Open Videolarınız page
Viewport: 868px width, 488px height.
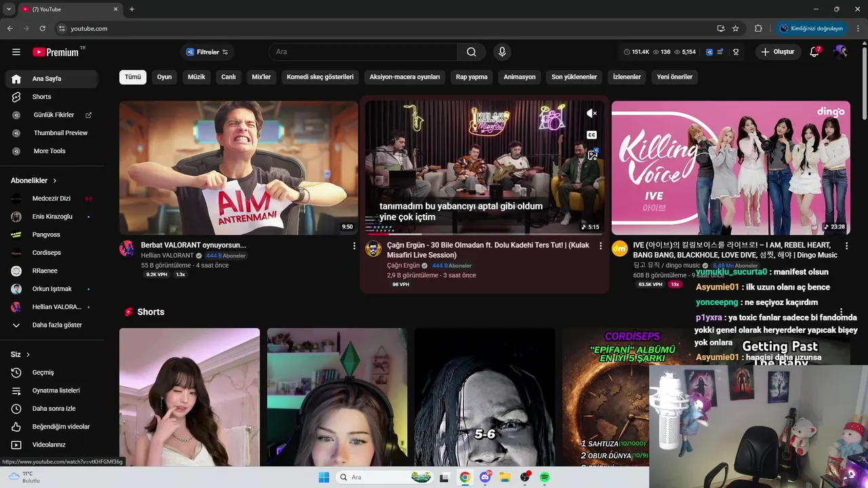(52, 445)
